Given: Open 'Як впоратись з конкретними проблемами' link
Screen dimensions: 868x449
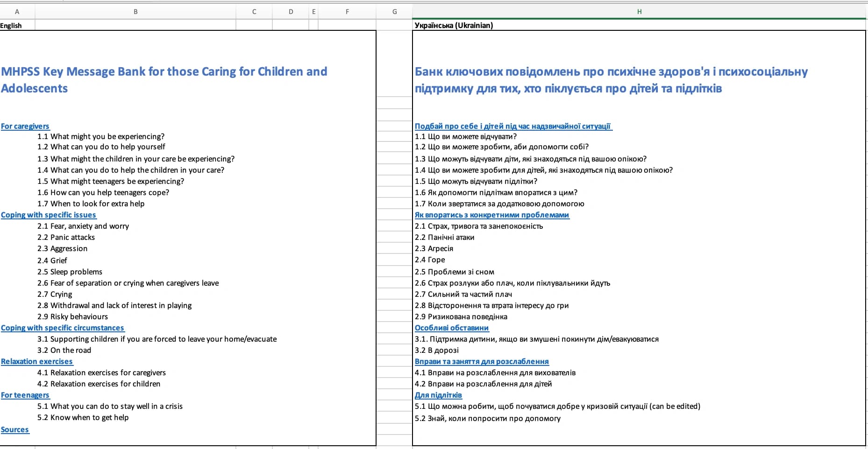Looking at the screenshot, I should [x=492, y=215].
